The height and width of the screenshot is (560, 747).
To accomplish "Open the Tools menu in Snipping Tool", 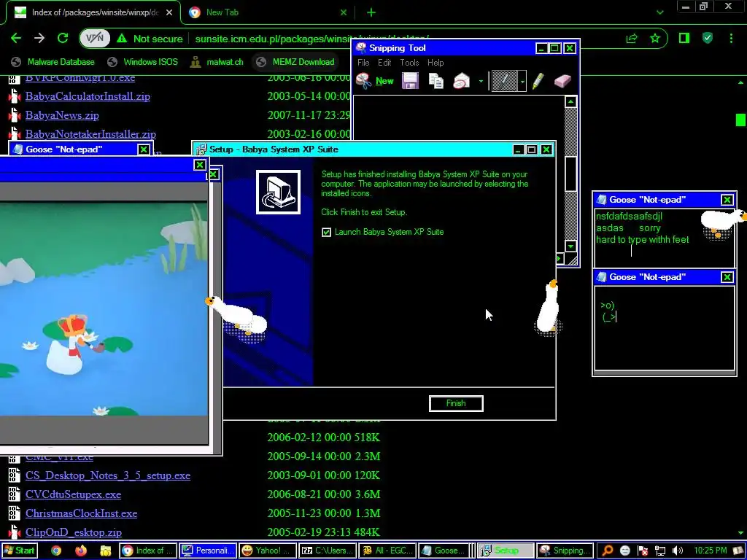I will 409,63.
